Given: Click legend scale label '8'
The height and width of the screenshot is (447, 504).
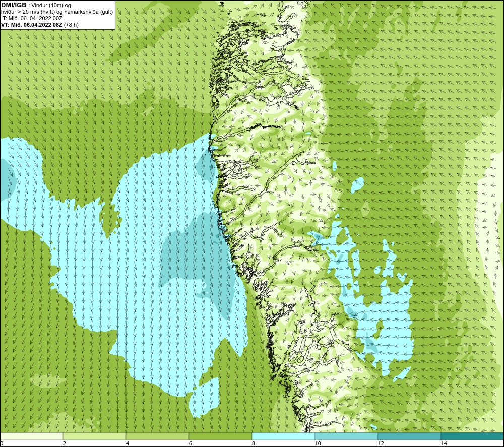Looking at the screenshot, I should click(x=254, y=444).
